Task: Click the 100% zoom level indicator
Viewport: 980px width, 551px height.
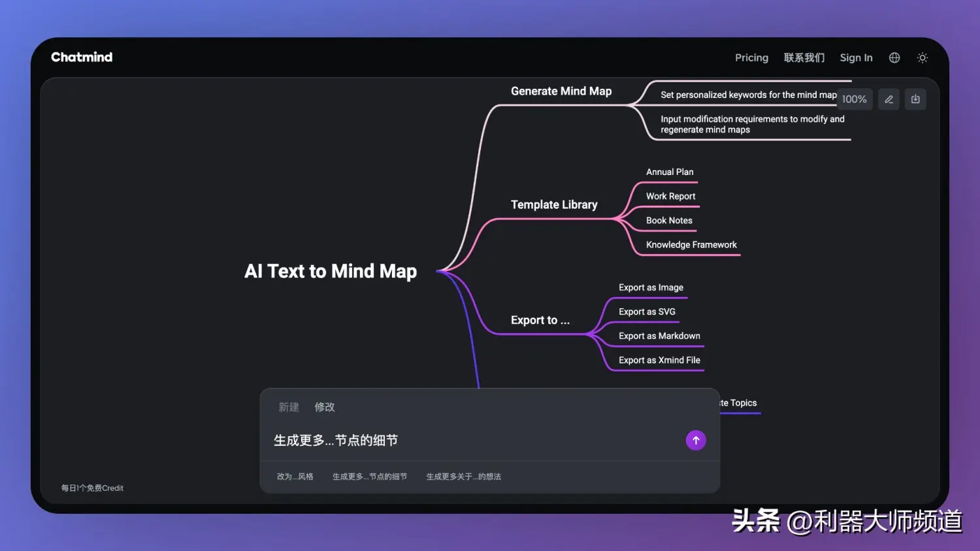Action: (854, 99)
